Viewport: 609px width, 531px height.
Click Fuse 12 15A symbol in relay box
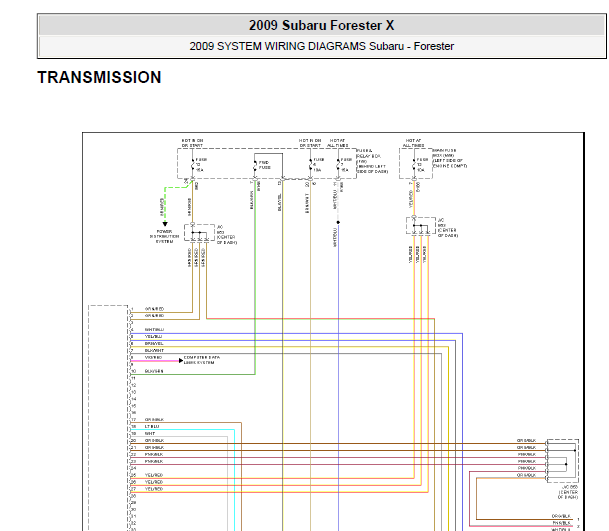[x=193, y=165]
